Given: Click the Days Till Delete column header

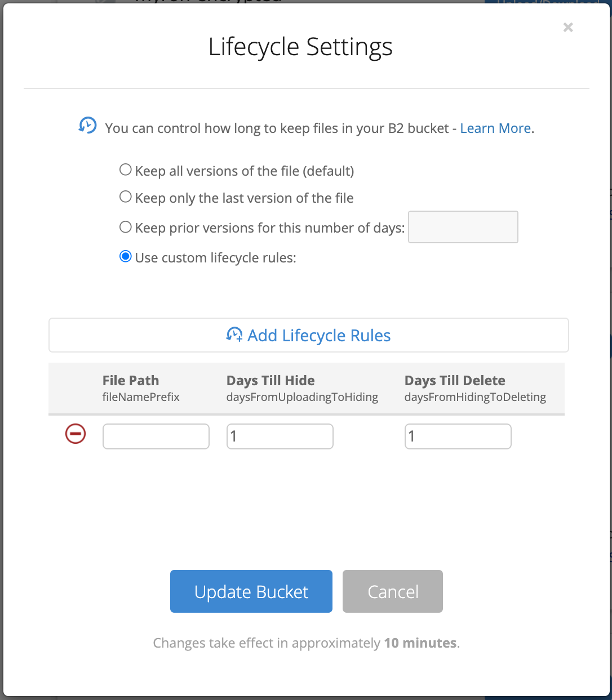Looking at the screenshot, I should (x=455, y=381).
